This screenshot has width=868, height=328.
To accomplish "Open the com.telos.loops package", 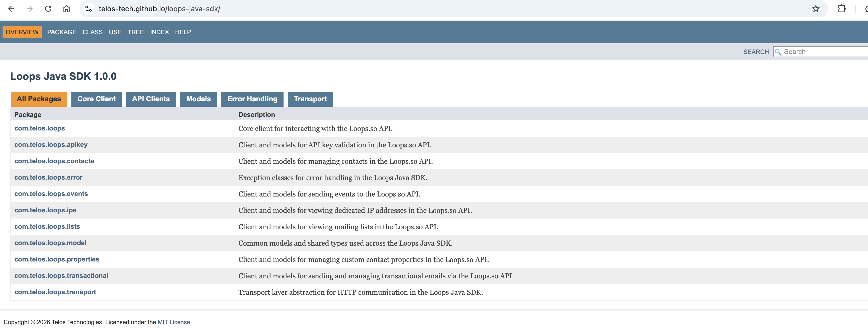I will tap(39, 128).
